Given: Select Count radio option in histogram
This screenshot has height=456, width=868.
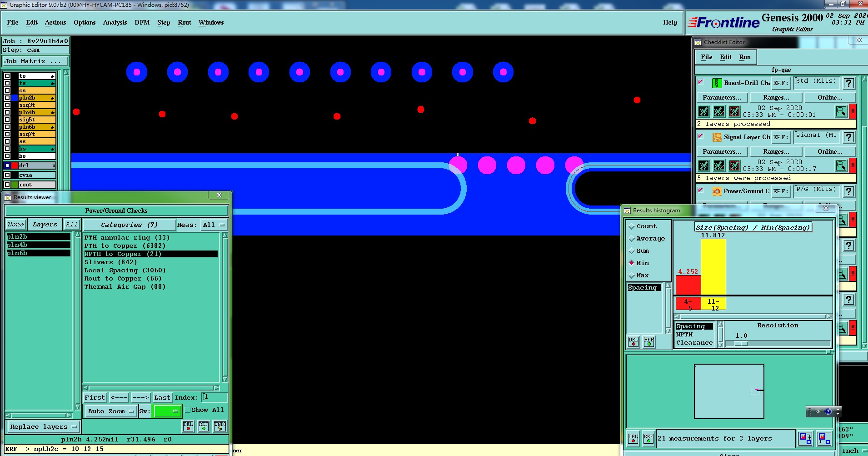Looking at the screenshot, I should click(x=632, y=226).
